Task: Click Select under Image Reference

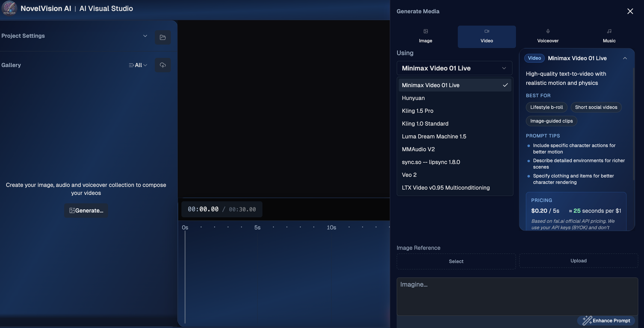Action: [456, 261]
